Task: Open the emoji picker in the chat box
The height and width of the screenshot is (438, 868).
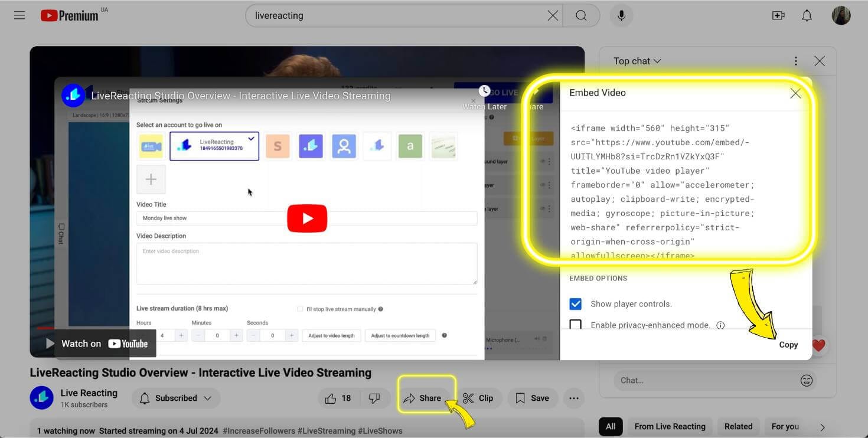Action: (x=807, y=380)
